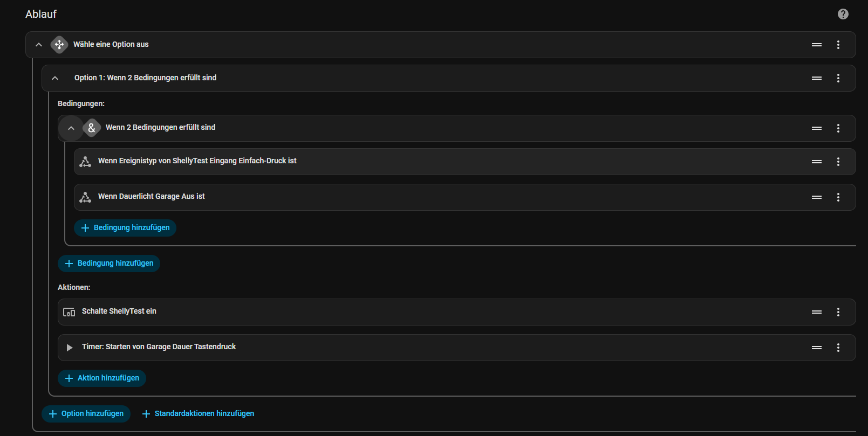Screen dimensions: 868x436
Task: Open the Wenn Ereignistyp von ShellyTest condition
Action: [464, 162]
